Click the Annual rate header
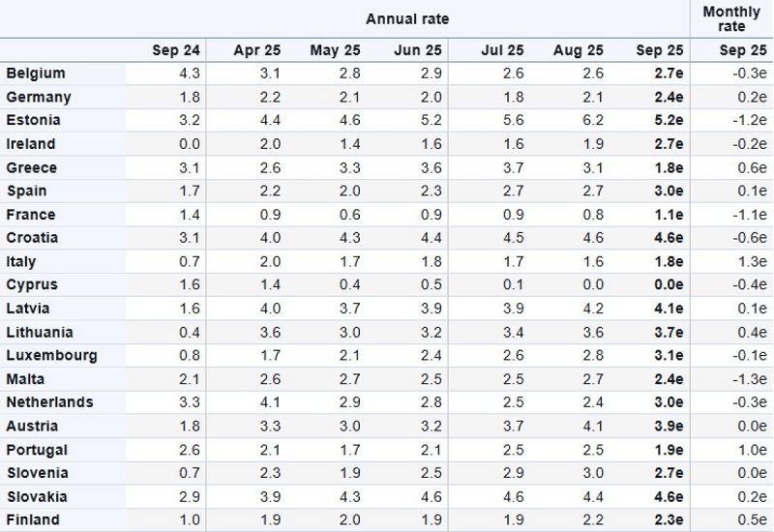This screenshot has height=532, width=774. click(407, 18)
